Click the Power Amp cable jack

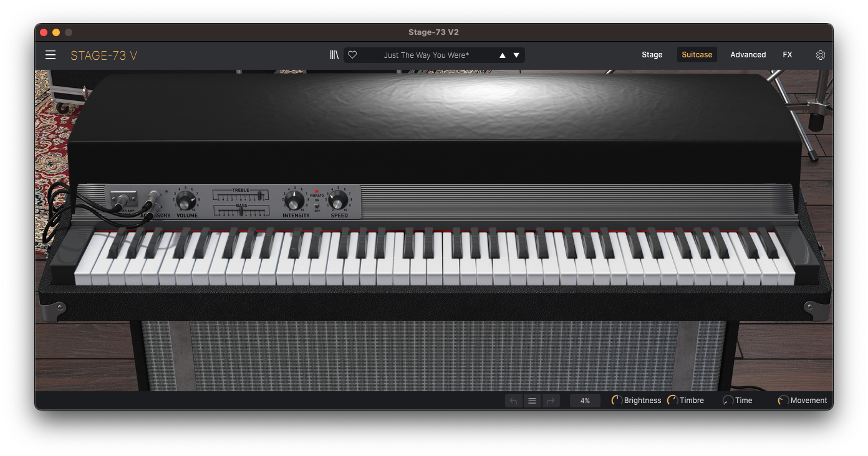click(x=123, y=200)
